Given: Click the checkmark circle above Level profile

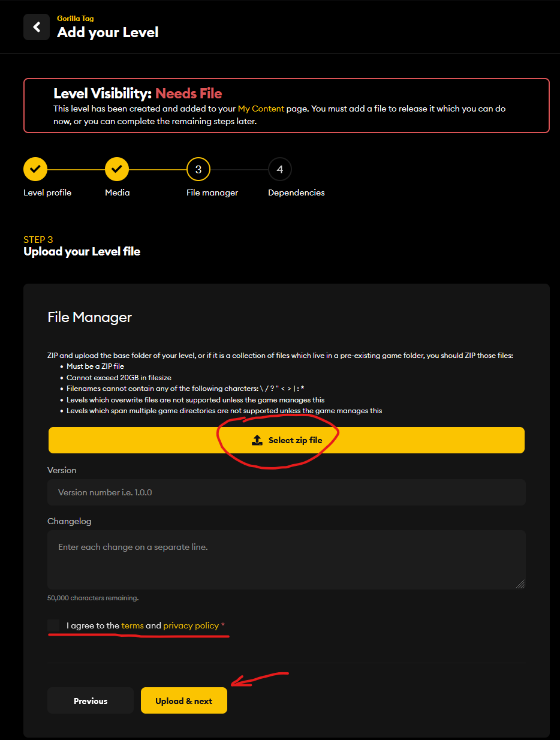Looking at the screenshot, I should coord(35,169).
